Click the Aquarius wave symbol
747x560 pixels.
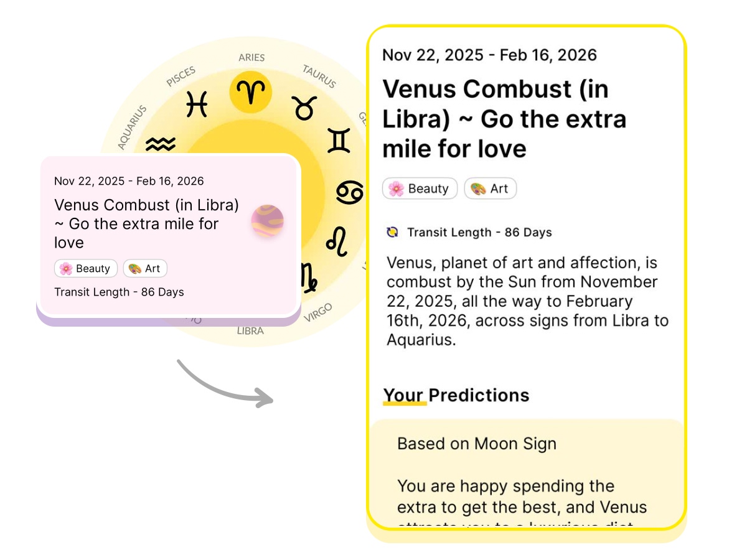161,145
